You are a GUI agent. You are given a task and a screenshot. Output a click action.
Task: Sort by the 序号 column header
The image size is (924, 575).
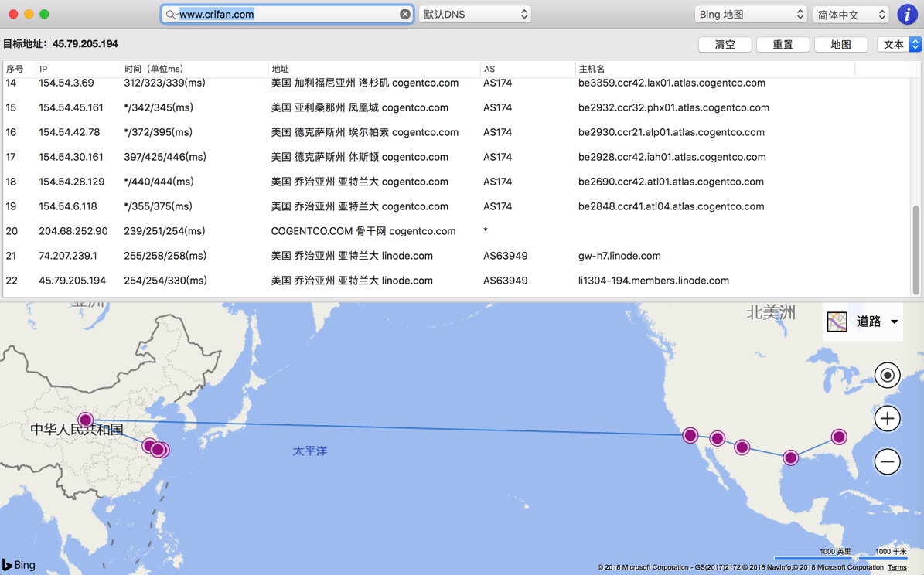pyautogui.click(x=19, y=69)
